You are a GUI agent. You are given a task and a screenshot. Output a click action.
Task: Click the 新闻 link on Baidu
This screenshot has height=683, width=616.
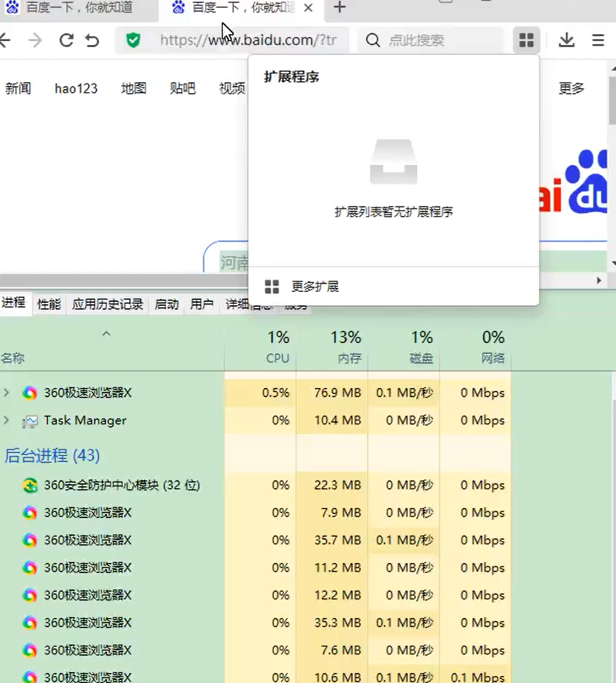click(19, 88)
